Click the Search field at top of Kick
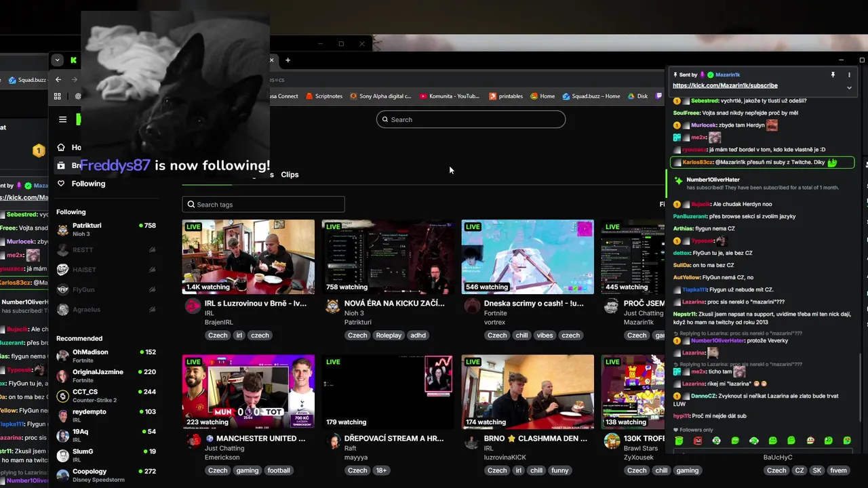 pos(471,119)
